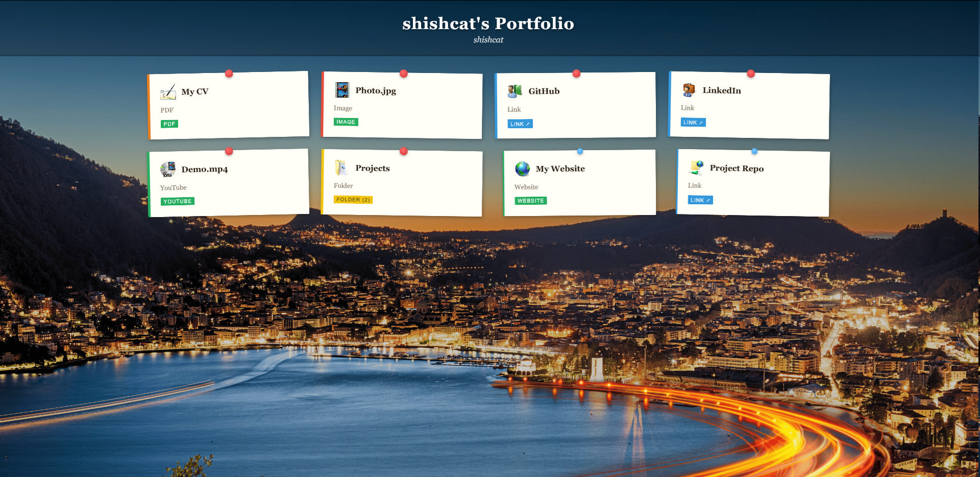Click the shishcat's Portfolio page heading
Screen dimensions: 980x477
[x=488, y=23]
